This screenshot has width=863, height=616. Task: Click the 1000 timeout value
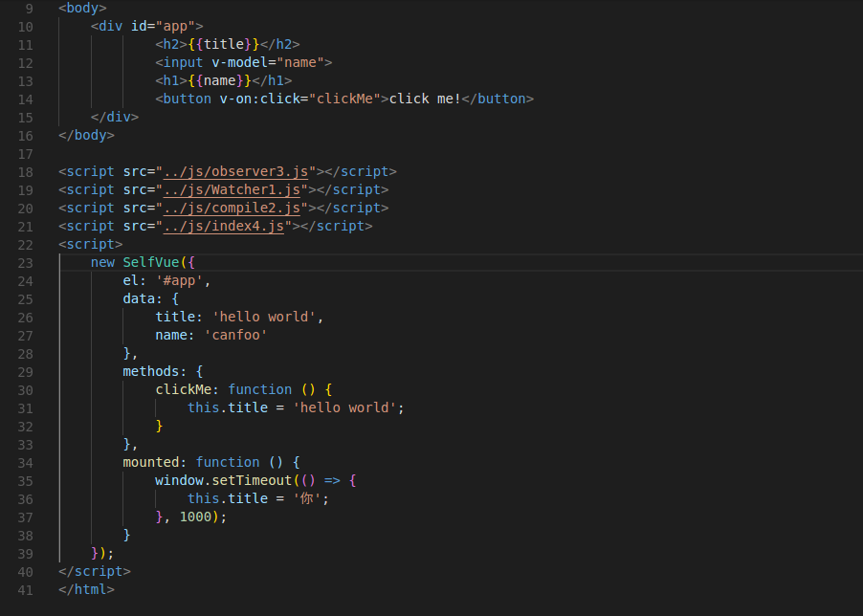tap(195, 517)
